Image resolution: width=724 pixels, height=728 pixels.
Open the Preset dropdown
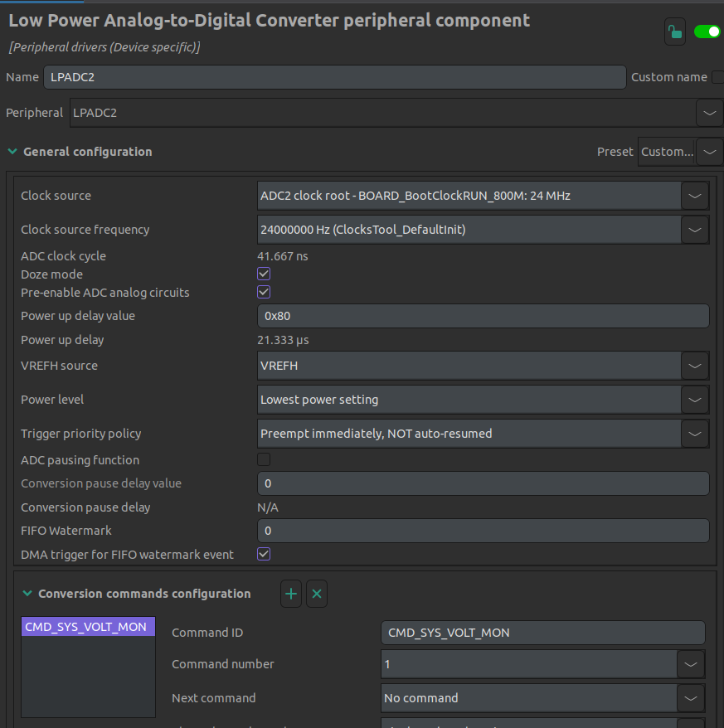(709, 152)
